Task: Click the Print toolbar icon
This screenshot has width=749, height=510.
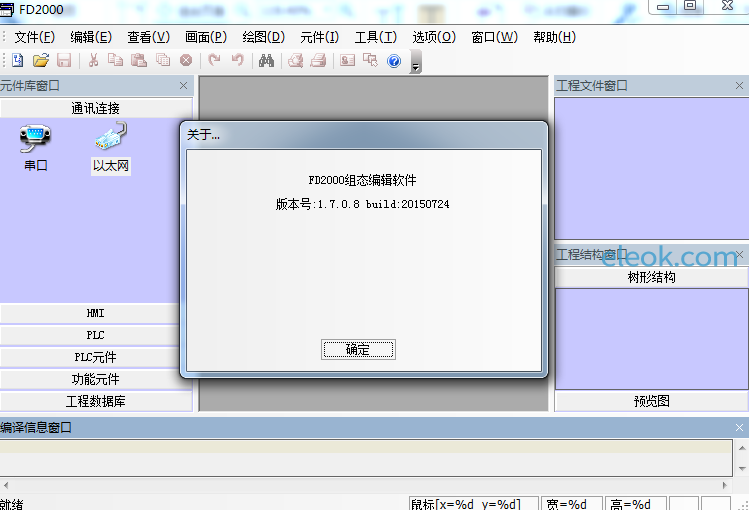Action: [x=319, y=61]
